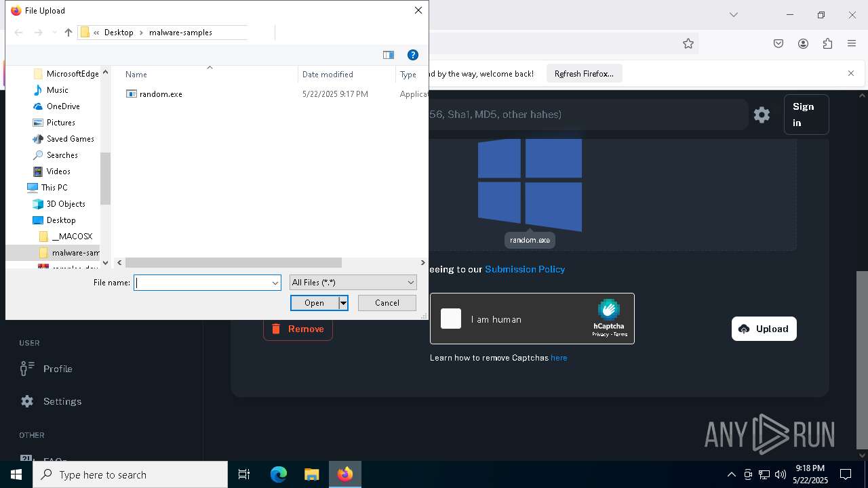List all tabs chevron in Firefox
The height and width of the screenshot is (488, 868).
(x=733, y=14)
